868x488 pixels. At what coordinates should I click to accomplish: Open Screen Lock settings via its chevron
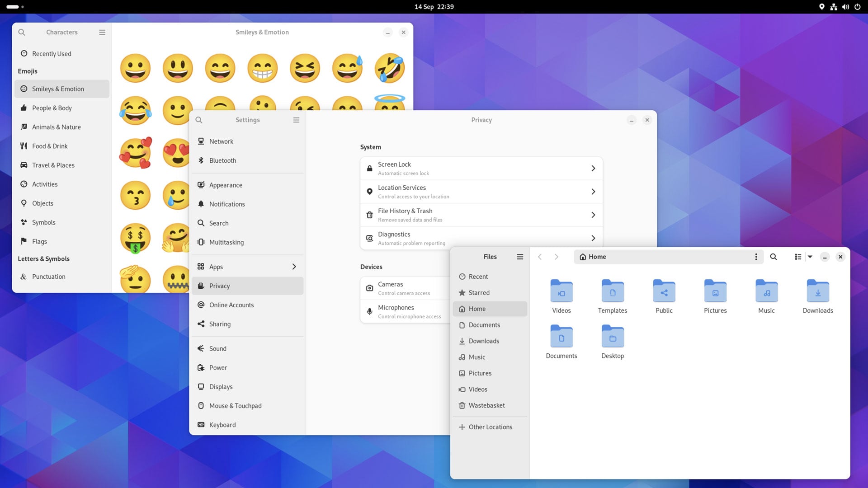coord(594,168)
